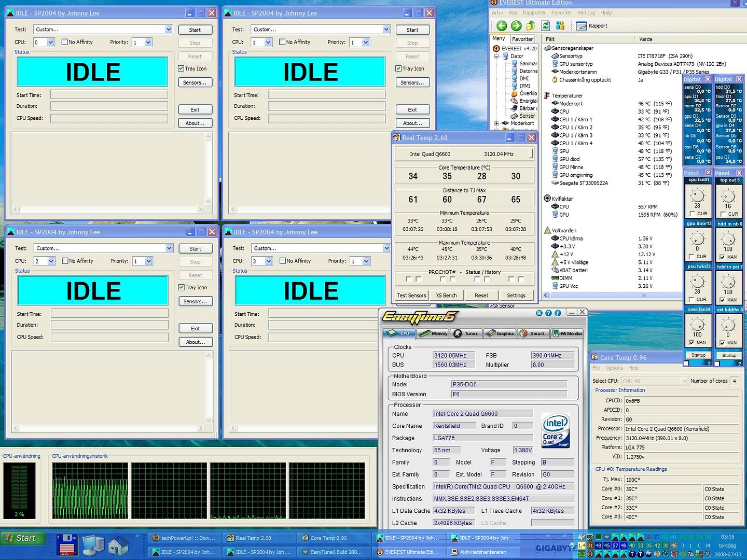Select the Överklo flame item in EVEREST tree

click(524, 93)
